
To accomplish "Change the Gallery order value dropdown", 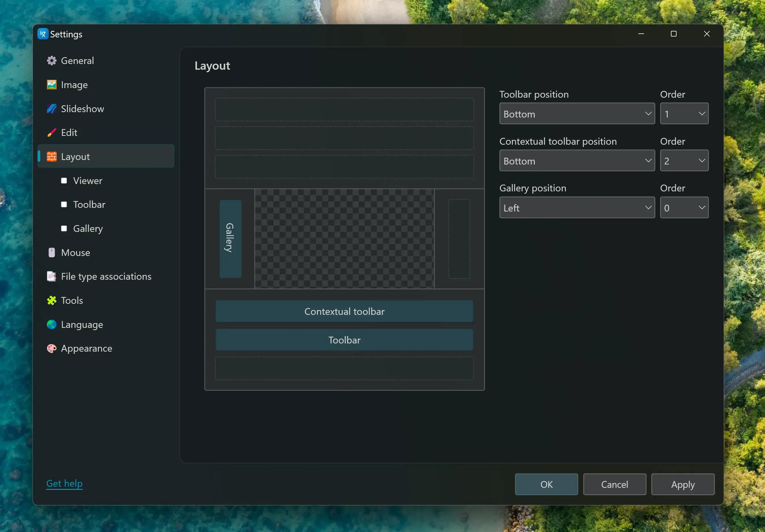I will [x=684, y=208].
